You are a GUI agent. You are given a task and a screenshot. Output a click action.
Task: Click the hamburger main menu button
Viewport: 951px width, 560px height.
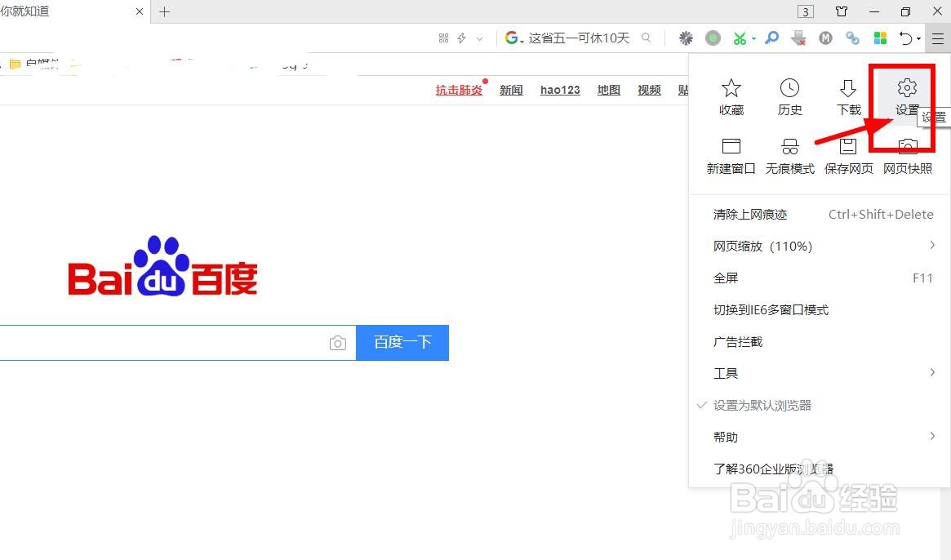[x=938, y=38]
